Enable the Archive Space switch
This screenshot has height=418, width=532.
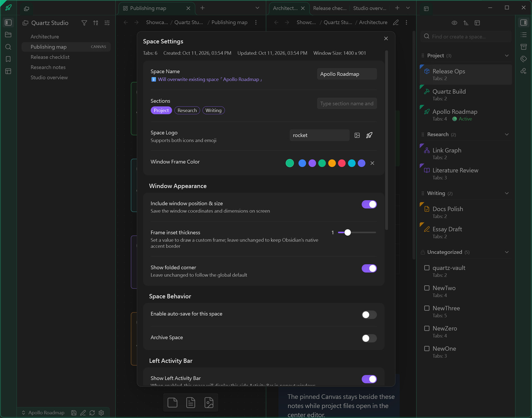pos(369,338)
